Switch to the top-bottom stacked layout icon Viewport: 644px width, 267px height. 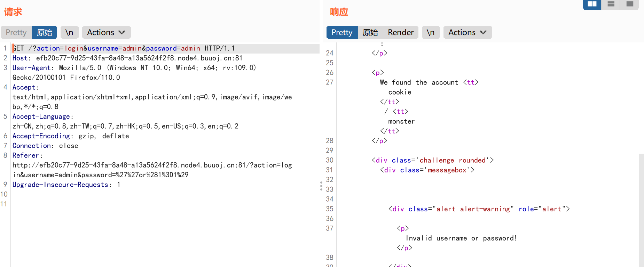point(611,4)
